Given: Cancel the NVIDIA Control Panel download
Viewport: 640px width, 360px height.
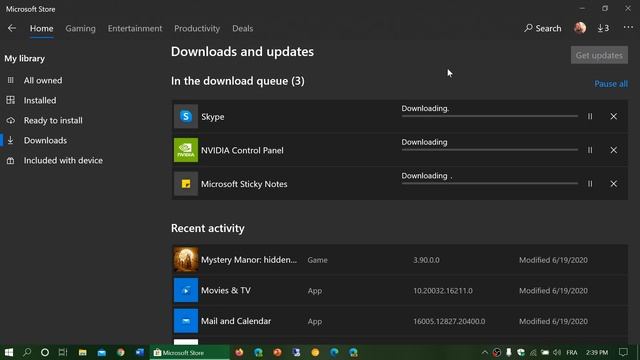Looking at the screenshot, I should (x=613, y=150).
